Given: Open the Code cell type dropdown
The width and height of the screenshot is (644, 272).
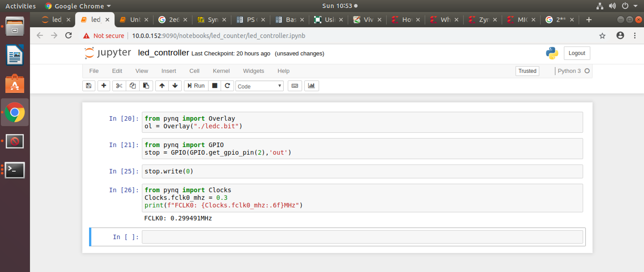Looking at the screenshot, I should click(x=259, y=86).
